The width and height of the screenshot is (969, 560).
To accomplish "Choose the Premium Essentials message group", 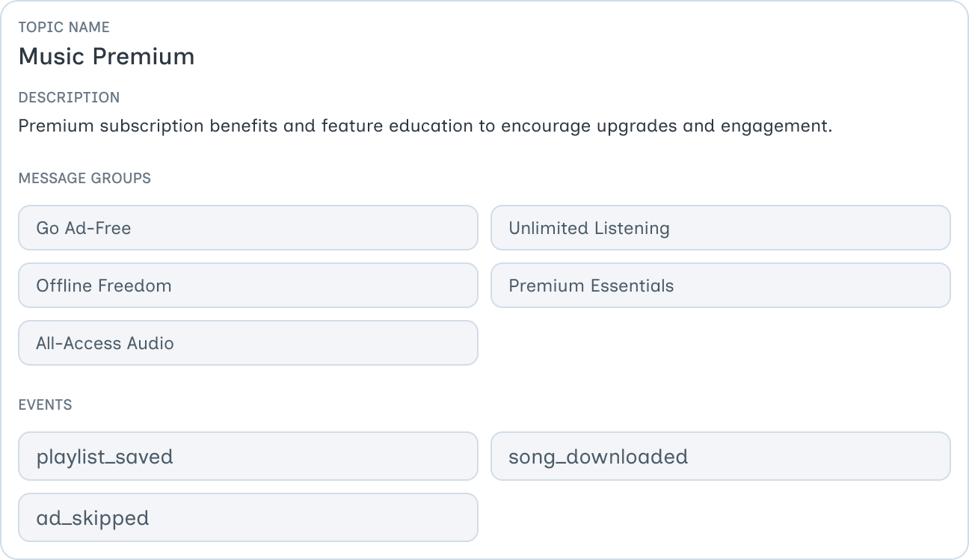I will [720, 286].
